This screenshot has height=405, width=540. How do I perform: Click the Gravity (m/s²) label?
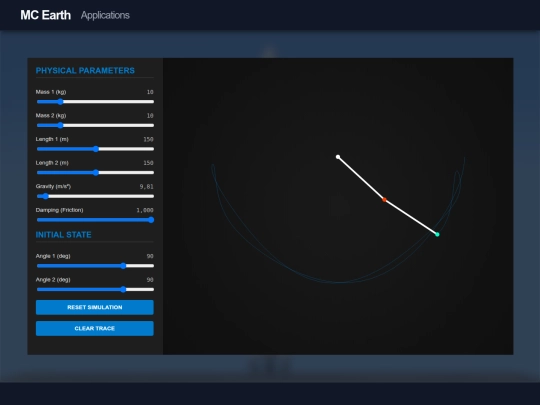coord(53,186)
